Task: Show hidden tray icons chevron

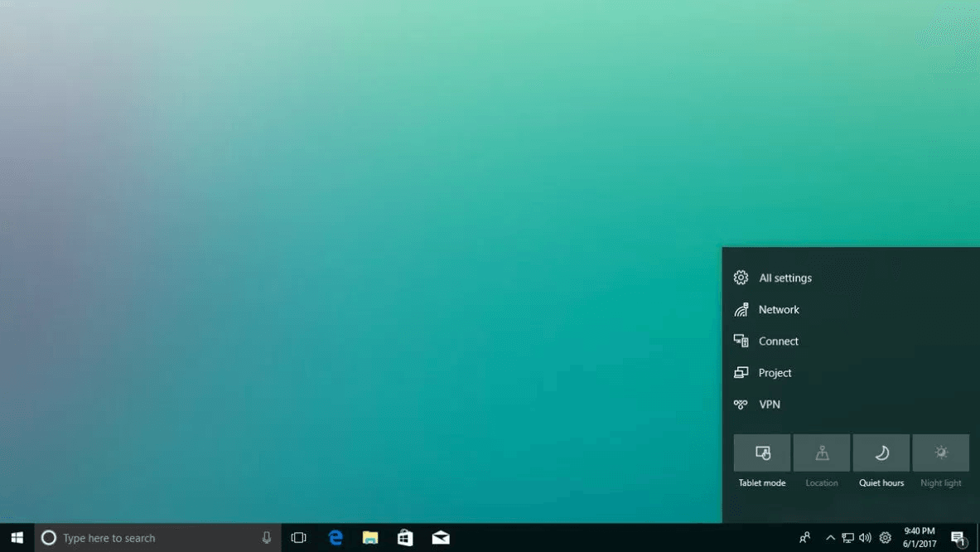Action: point(830,538)
